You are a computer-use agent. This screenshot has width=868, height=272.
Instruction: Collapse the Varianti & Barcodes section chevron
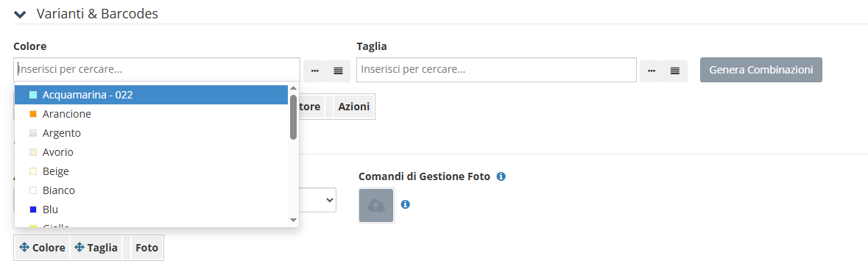[x=20, y=15]
